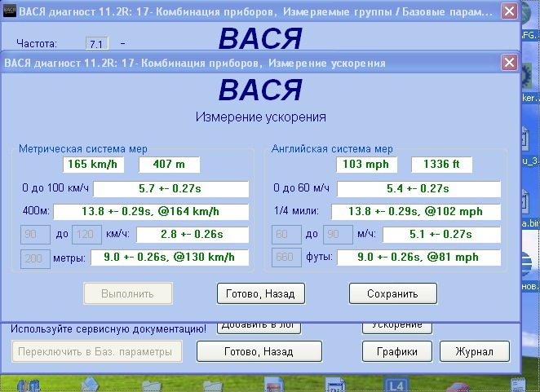Save results with the Сохранить button
This screenshot has height=392, width=540.
[393, 293]
